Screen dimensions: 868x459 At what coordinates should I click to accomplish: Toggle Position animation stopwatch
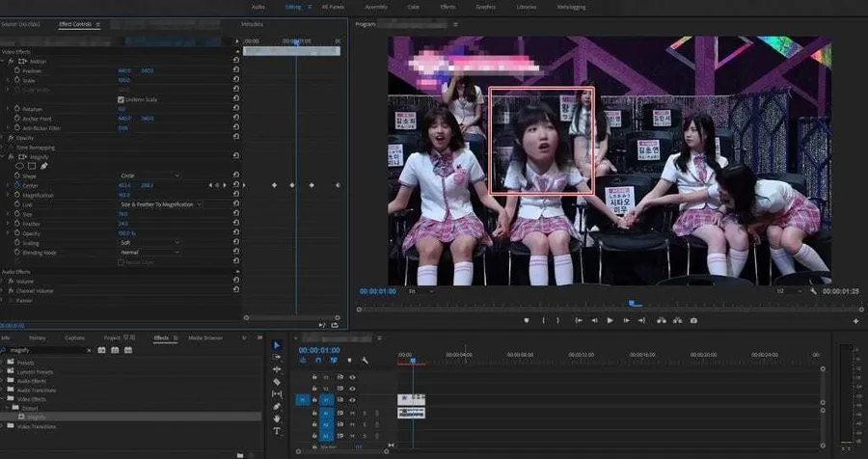16,70
